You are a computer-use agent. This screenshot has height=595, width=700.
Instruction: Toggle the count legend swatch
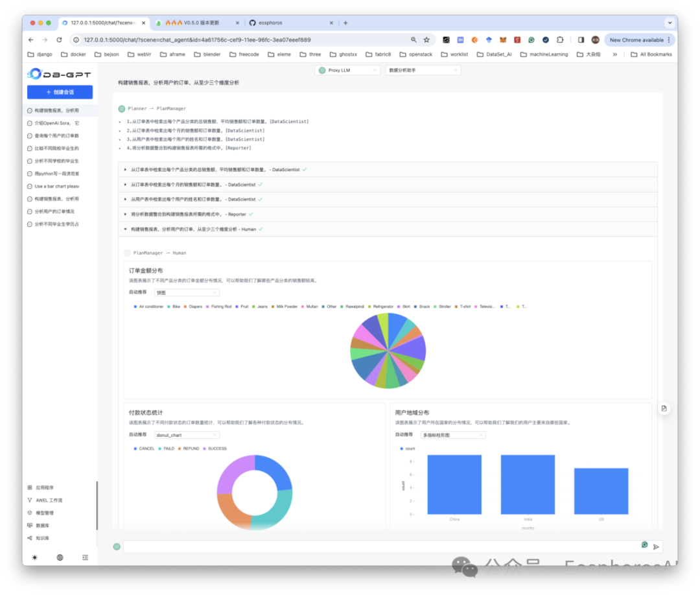pos(401,449)
